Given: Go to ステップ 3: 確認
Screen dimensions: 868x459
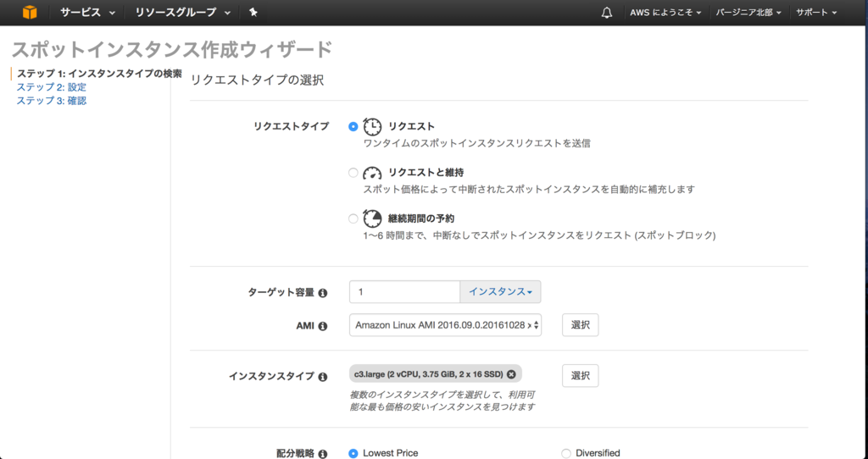Looking at the screenshot, I should tap(51, 101).
